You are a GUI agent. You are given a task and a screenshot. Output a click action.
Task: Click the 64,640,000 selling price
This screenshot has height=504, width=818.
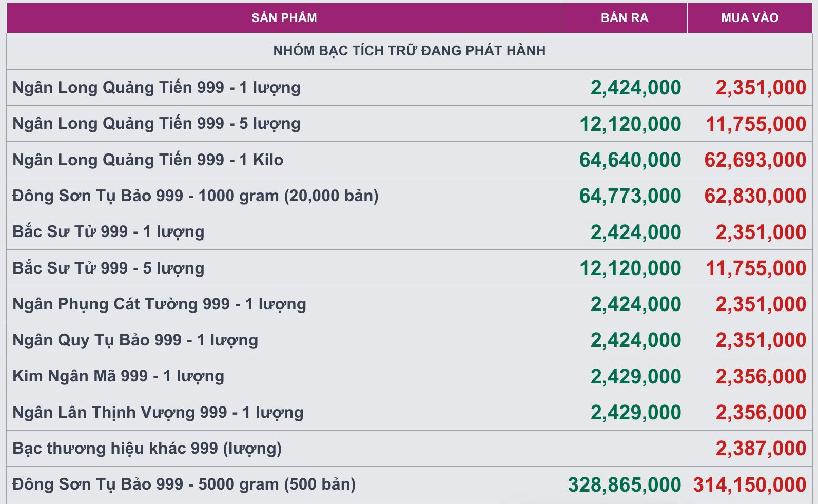630,160
